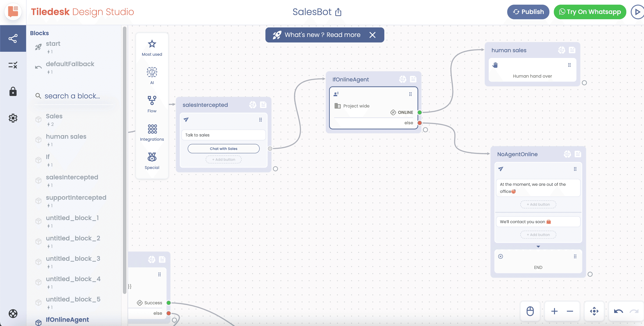
Task: Expand arrow between reply and END actions
Action: pyautogui.click(x=538, y=247)
